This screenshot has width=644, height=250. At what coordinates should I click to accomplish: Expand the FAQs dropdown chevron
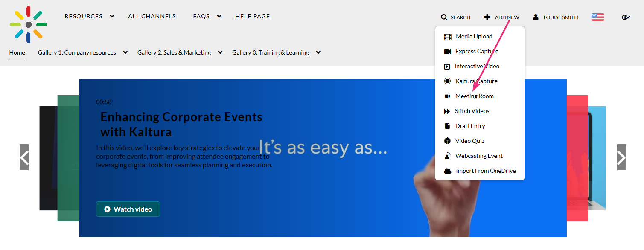coord(219,16)
